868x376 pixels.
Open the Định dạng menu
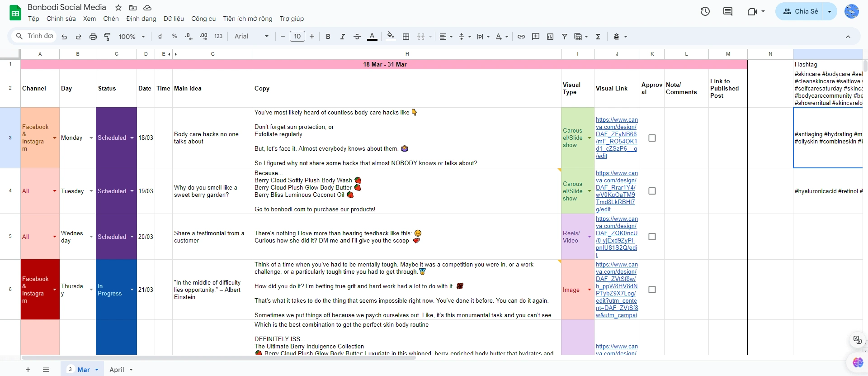pos(141,19)
